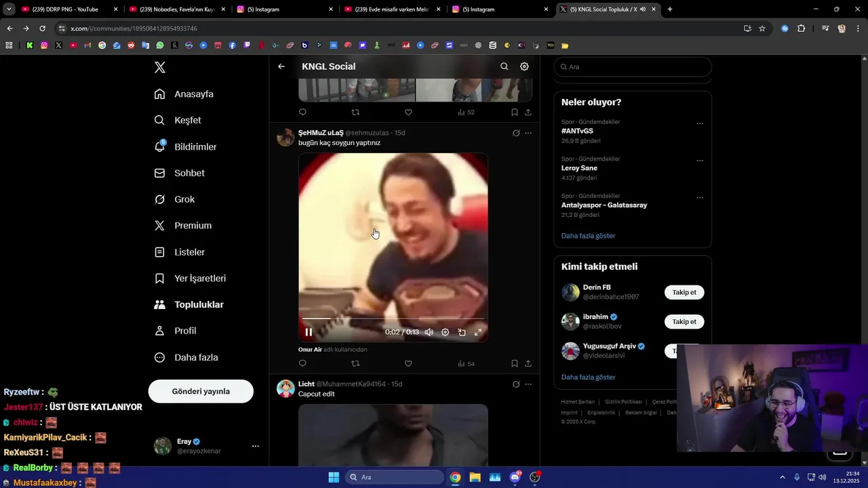Like ŞeHMuZ uLaŞ's post
The image size is (868, 488).
coord(408,364)
